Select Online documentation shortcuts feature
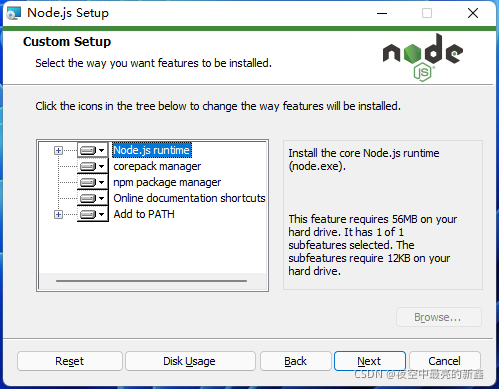 point(189,198)
